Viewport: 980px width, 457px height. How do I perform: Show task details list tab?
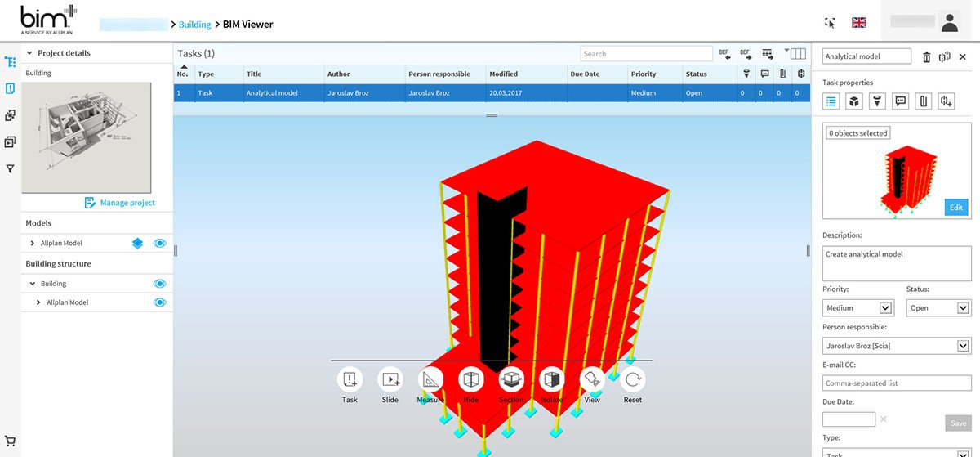coord(831,101)
